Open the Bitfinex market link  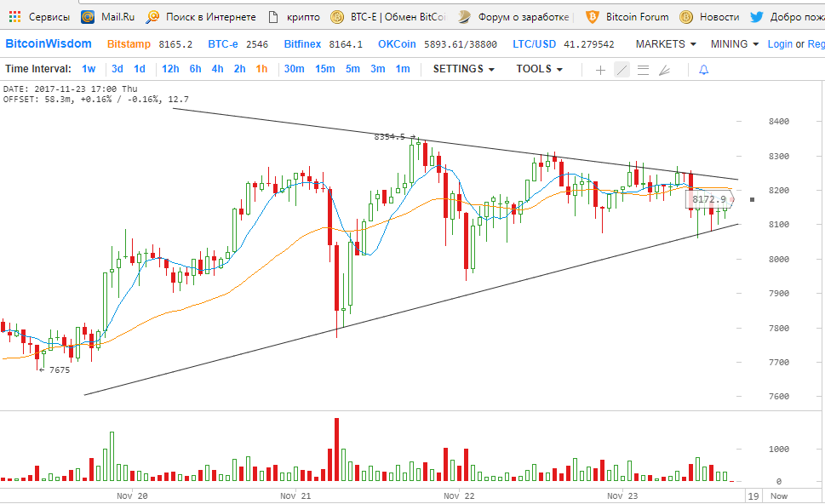302,44
